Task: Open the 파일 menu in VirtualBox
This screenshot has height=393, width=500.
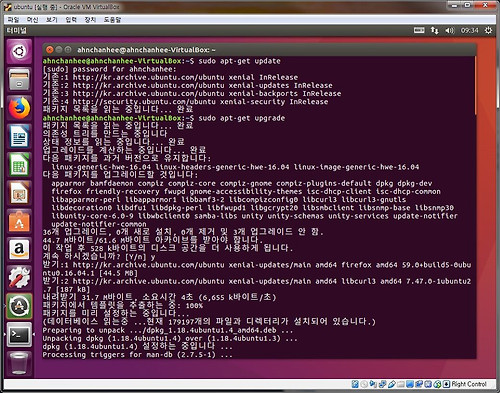Action: (x=14, y=20)
